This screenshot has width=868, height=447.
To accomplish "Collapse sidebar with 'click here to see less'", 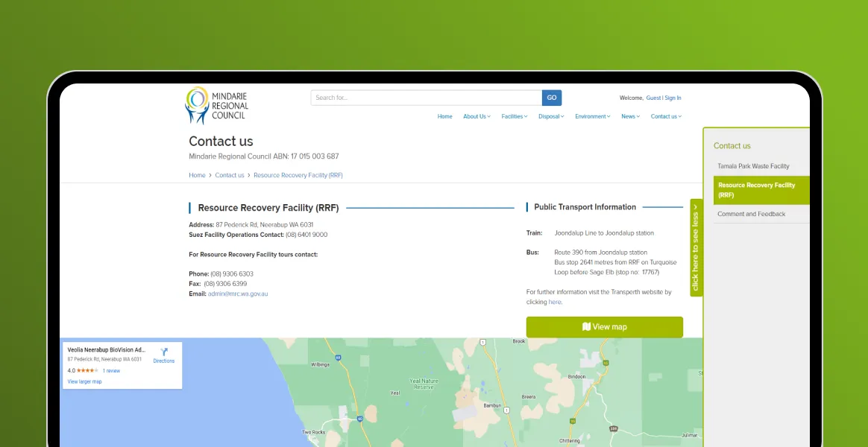I will (696, 247).
